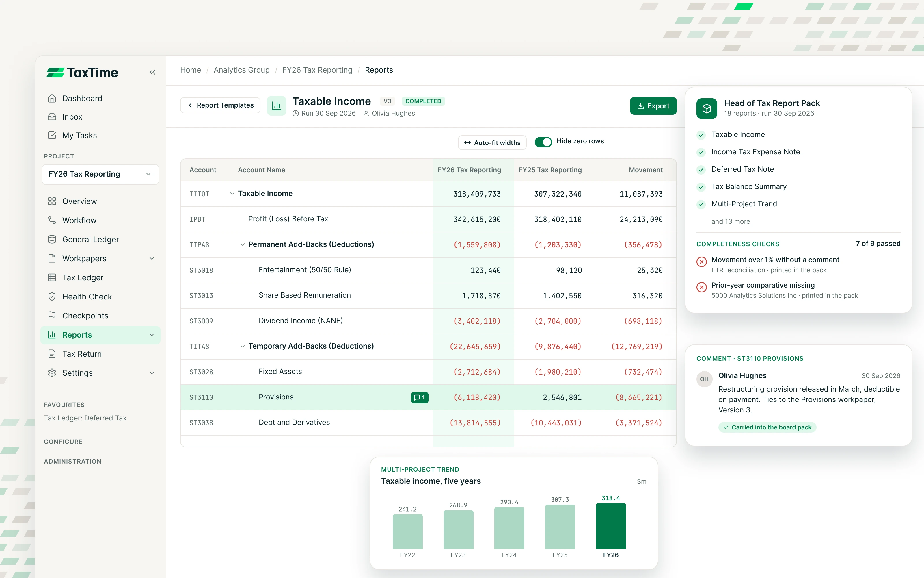Sort by the Account column header

point(203,170)
